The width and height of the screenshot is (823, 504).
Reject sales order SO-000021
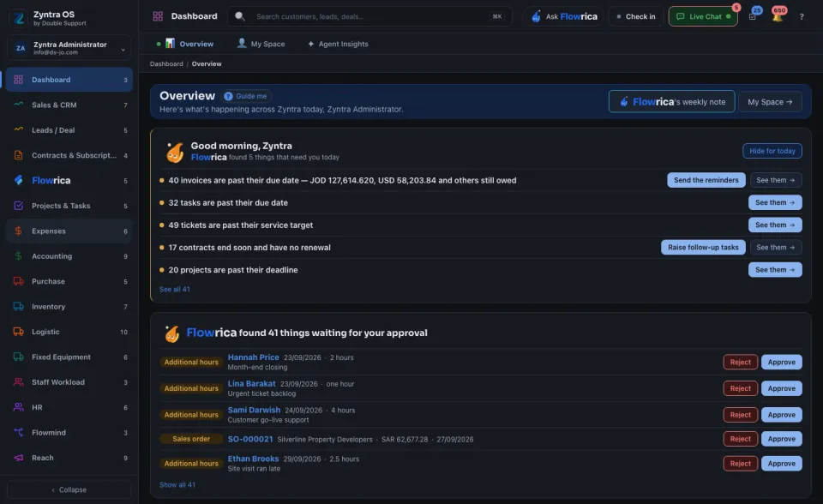[740, 439]
